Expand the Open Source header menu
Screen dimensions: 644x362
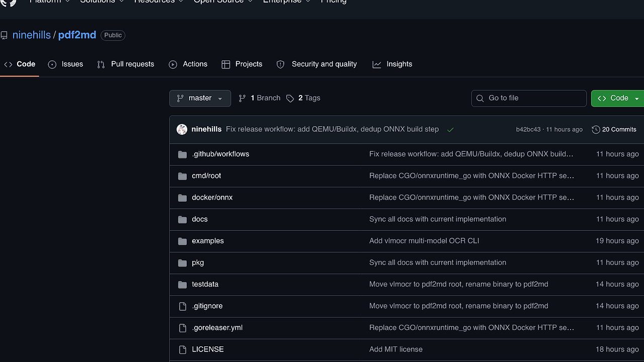pyautogui.click(x=223, y=1)
